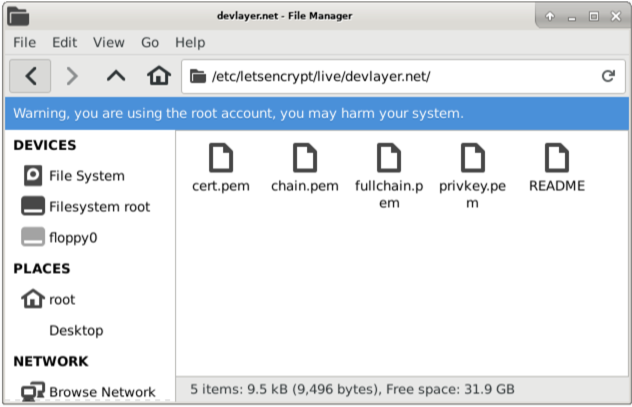
Task: Select the chain.pem file
Action: [305, 168]
